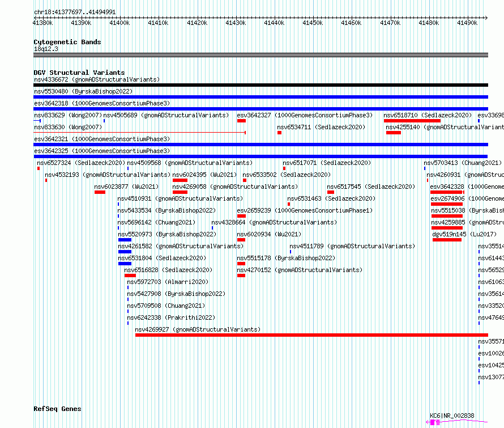Click nsv5703413 (Chuang2021) label
Image resolution: width=504 pixels, height=428 pixels.
463,163
